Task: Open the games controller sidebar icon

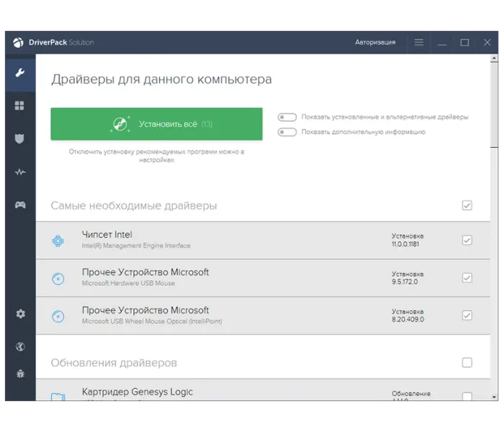Action: pos(19,205)
